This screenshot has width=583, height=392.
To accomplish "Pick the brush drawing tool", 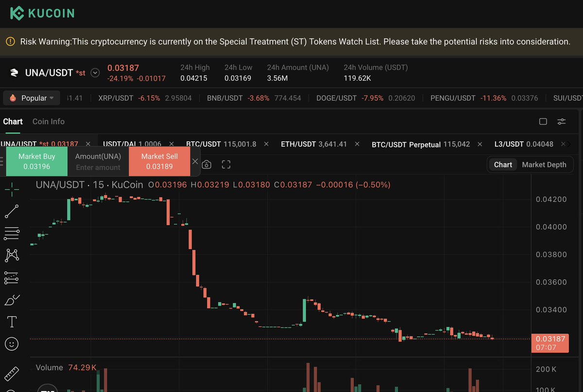I will click(x=12, y=300).
